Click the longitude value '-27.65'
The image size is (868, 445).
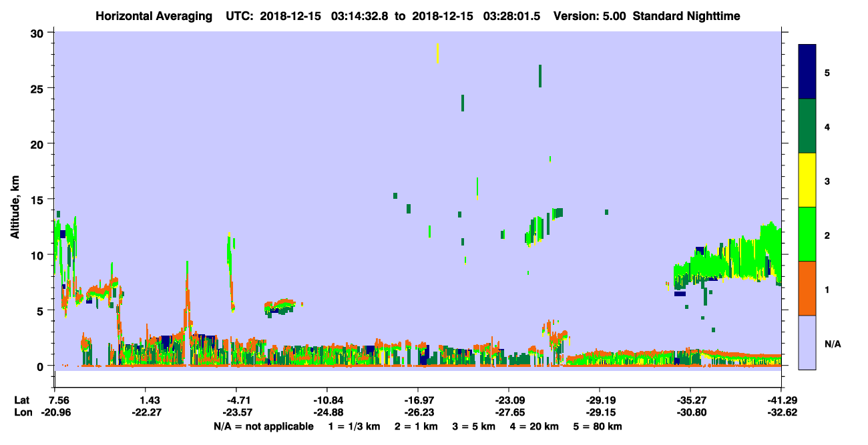pyautogui.click(x=509, y=412)
